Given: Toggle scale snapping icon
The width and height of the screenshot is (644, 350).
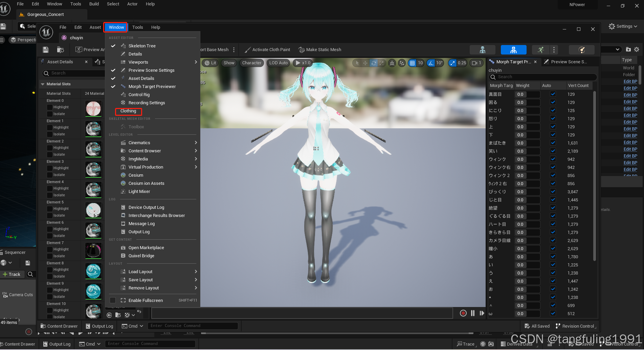Looking at the screenshot, I should click(x=452, y=63).
